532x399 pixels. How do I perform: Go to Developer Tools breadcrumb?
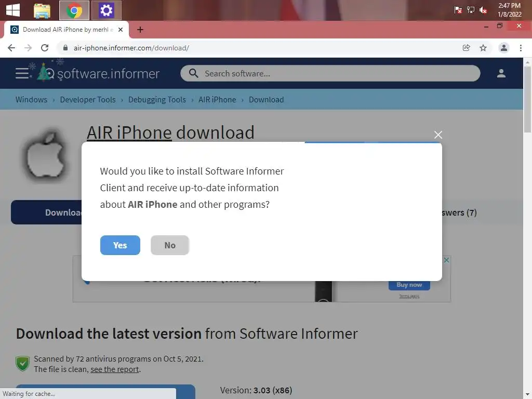click(x=87, y=99)
